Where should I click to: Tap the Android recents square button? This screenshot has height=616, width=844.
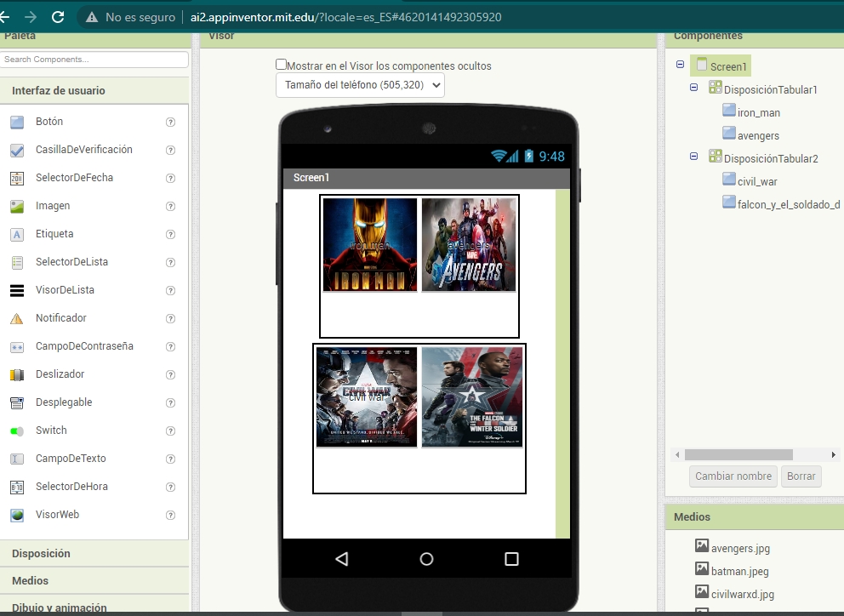[511, 559]
